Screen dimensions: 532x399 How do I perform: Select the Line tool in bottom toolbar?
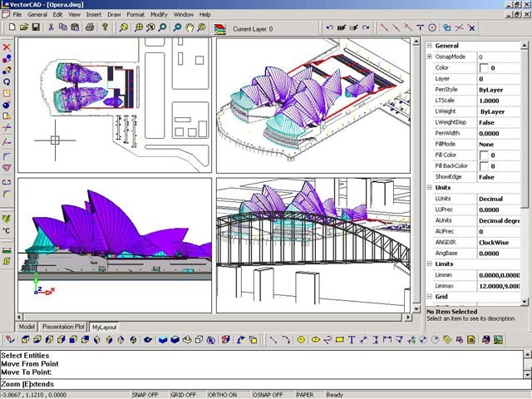[x=273, y=340]
